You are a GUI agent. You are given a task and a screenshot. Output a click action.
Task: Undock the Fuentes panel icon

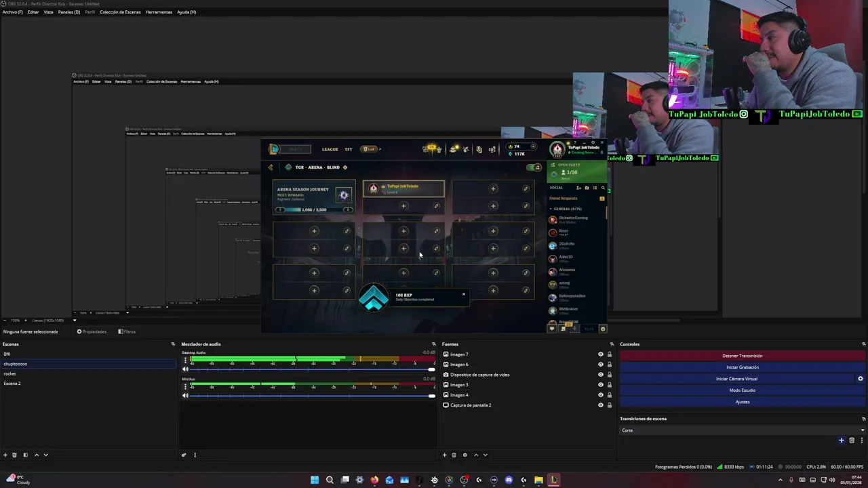pos(610,344)
